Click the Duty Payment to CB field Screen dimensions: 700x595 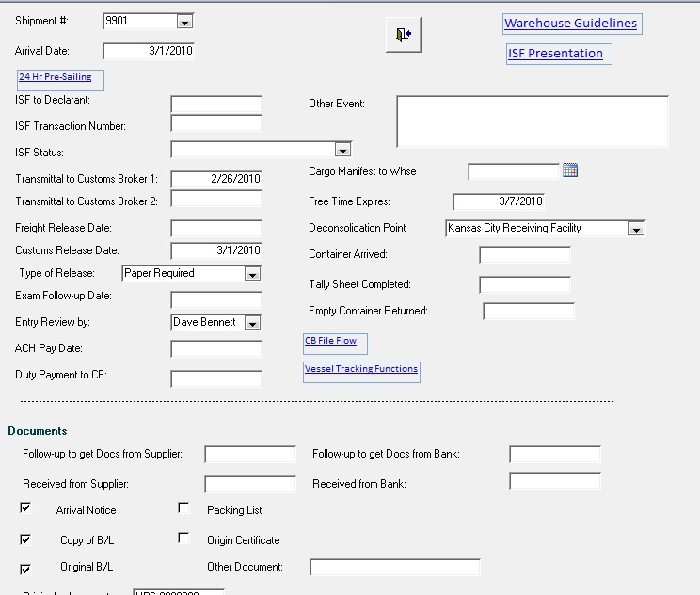216,378
